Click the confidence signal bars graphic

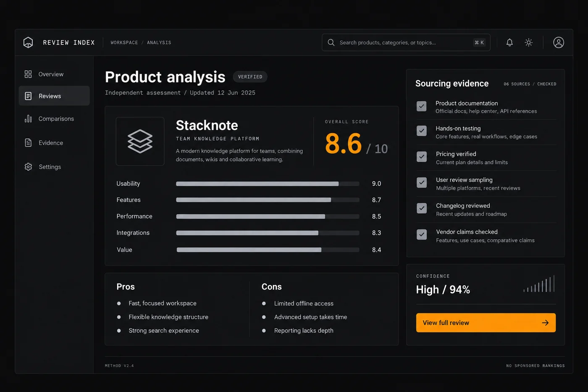539,284
